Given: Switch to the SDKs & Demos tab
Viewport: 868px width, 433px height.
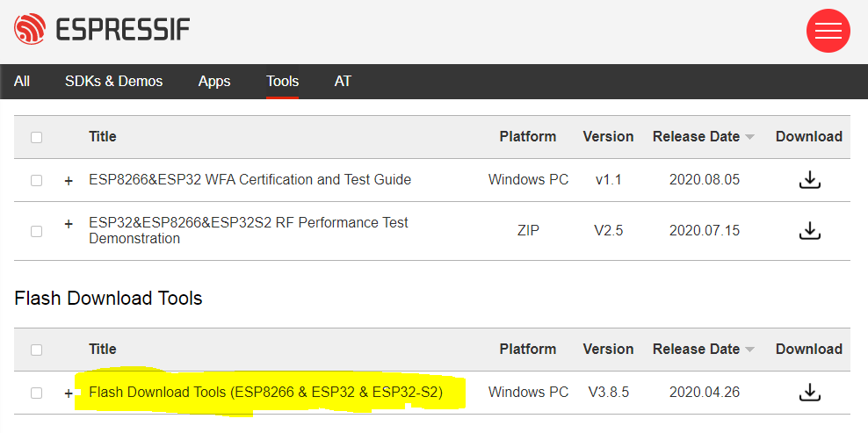Looking at the screenshot, I should 114,82.
